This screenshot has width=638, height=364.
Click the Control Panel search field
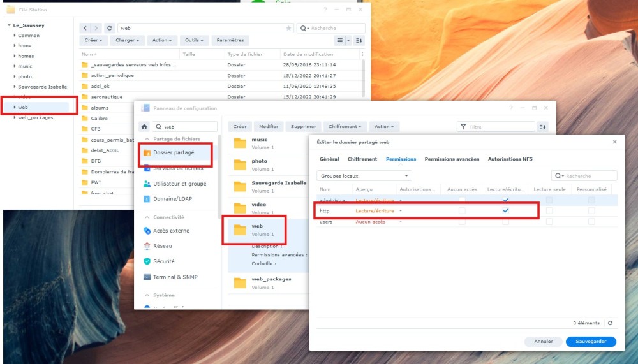point(185,127)
